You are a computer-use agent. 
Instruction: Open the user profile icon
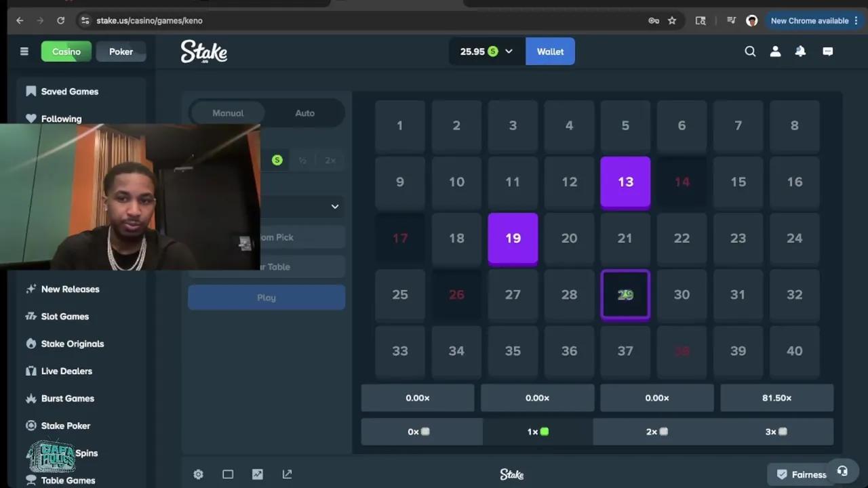click(775, 52)
